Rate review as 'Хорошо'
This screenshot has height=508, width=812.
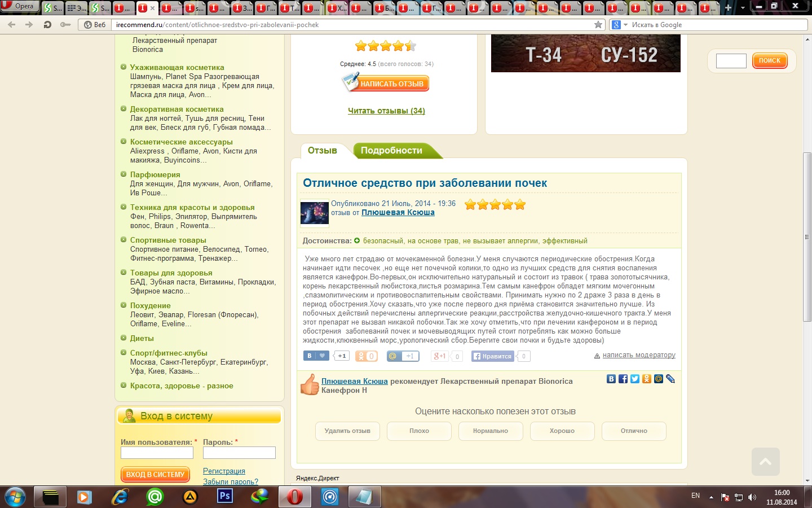tap(562, 431)
